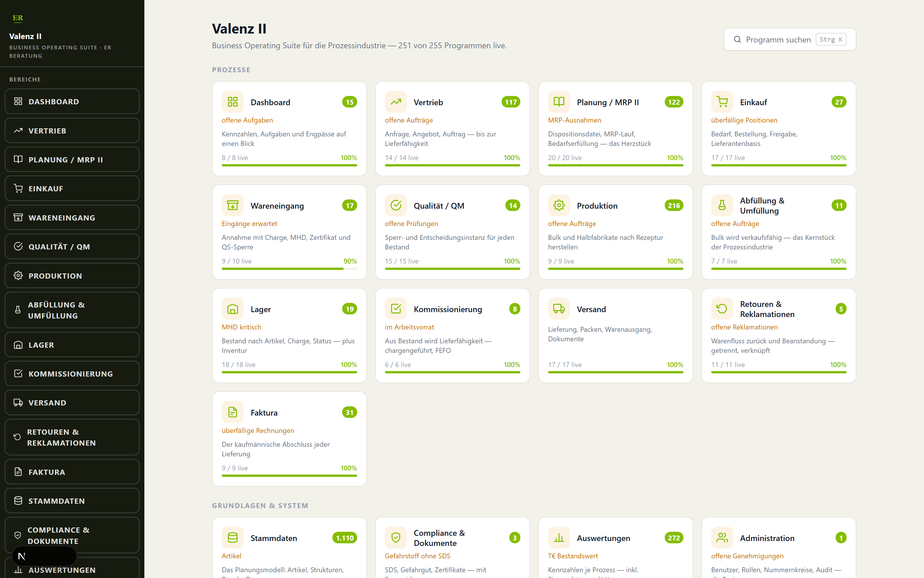Click "überfällige Rechnungen" on the Faktura card

pyautogui.click(x=258, y=430)
